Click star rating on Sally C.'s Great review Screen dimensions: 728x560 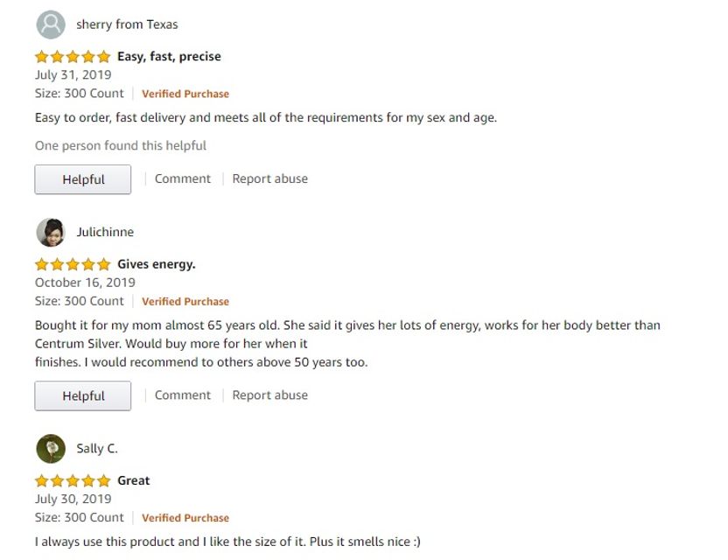[x=73, y=480]
